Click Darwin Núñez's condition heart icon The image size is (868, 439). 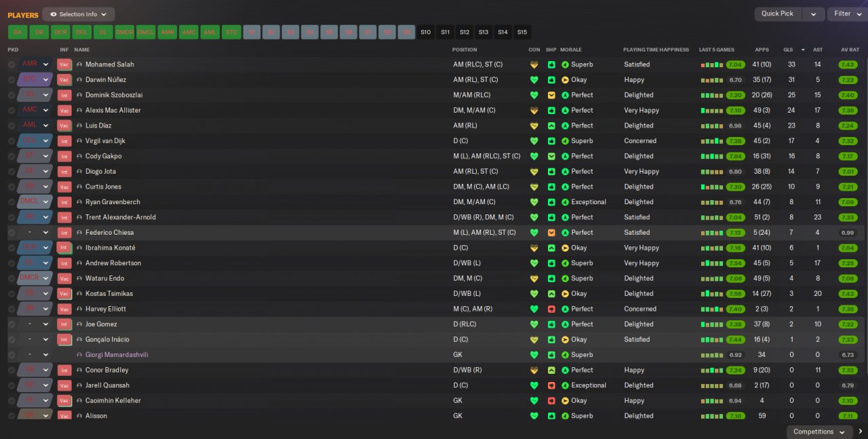tap(534, 80)
